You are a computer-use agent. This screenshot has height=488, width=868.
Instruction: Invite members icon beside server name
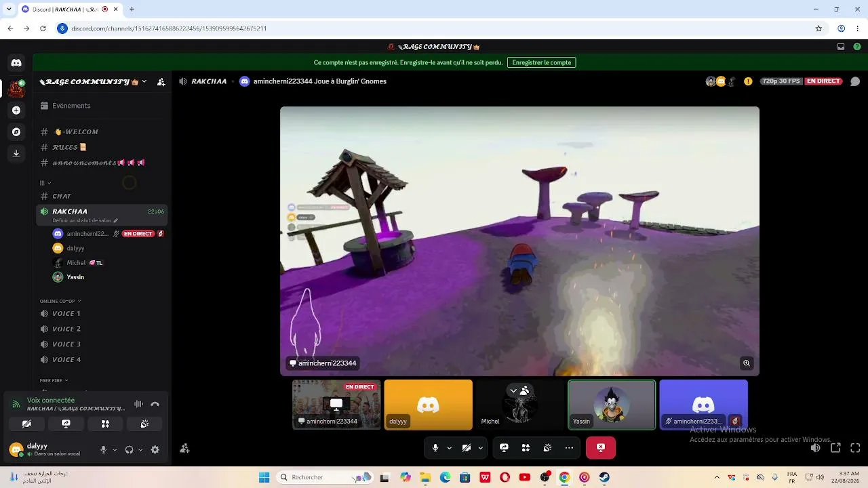161,82
